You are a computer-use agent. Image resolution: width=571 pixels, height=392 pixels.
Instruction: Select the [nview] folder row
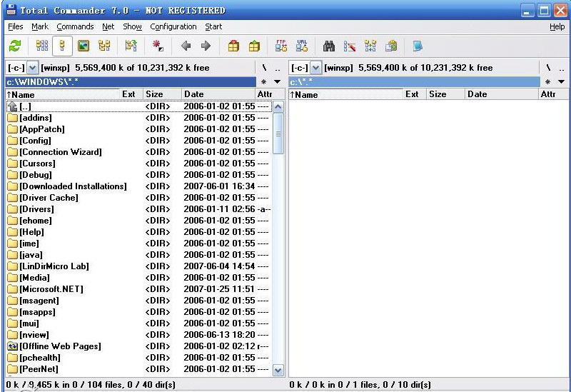click(138, 335)
